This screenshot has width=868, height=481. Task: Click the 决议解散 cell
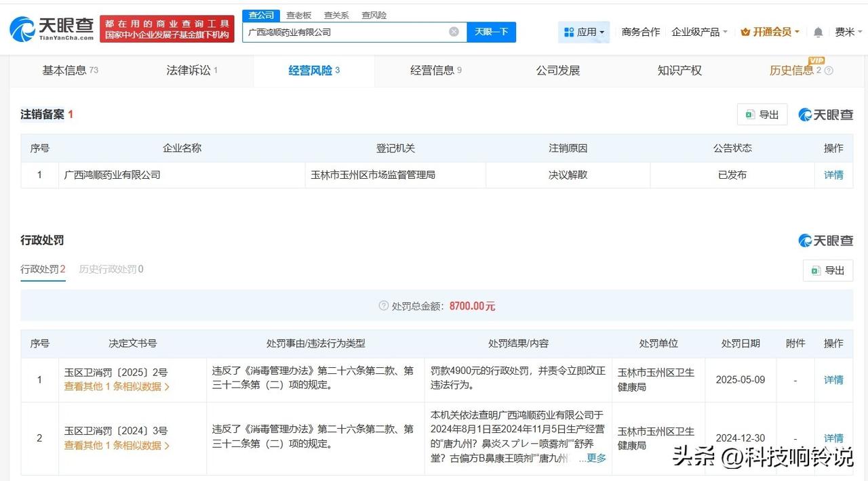(x=568, y=175)
